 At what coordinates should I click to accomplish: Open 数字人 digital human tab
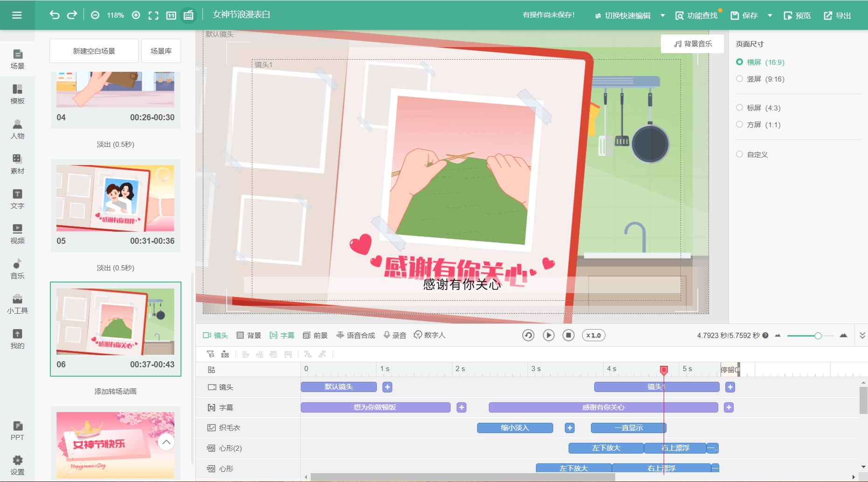(x=430, y=335)
